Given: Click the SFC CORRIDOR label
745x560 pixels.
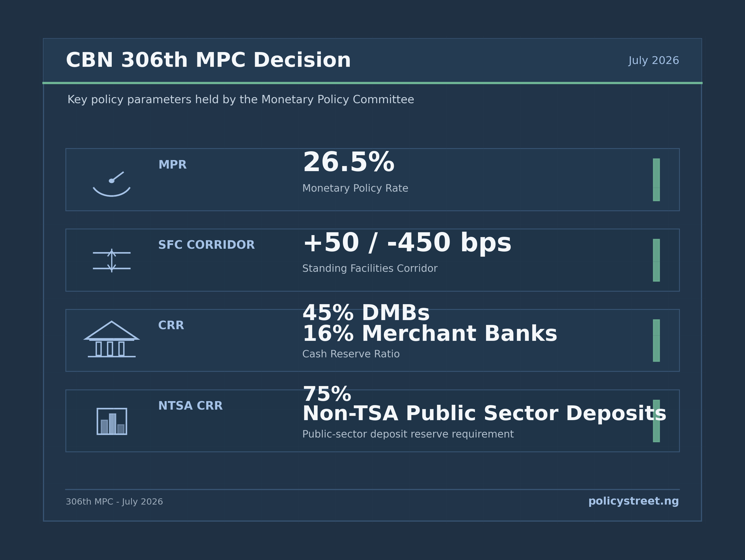Looking at the screenshot, I should [206, 245].
